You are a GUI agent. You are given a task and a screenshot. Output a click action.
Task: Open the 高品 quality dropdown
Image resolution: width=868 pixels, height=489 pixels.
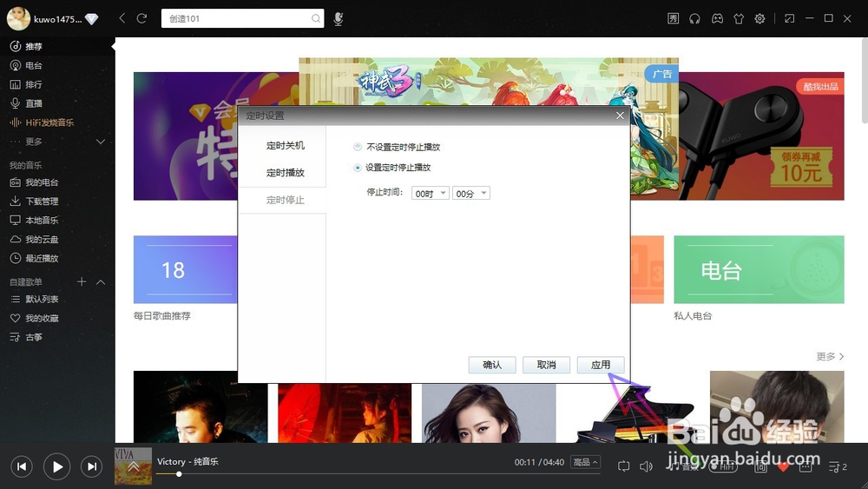(585, 462)
